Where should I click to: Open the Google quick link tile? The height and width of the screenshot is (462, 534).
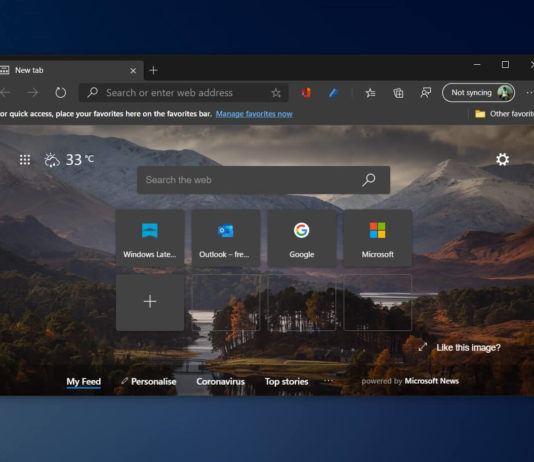click(x=302, y=238)
